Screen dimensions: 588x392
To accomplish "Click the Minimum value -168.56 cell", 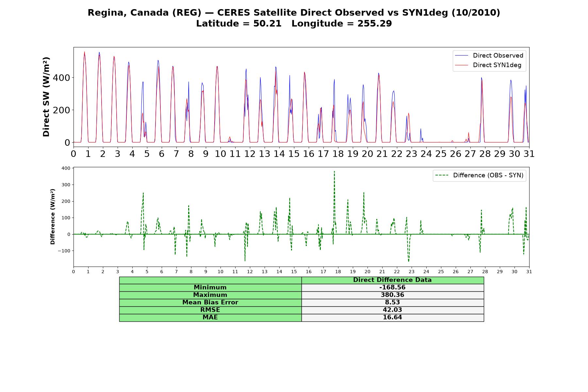I will [393, 287].
